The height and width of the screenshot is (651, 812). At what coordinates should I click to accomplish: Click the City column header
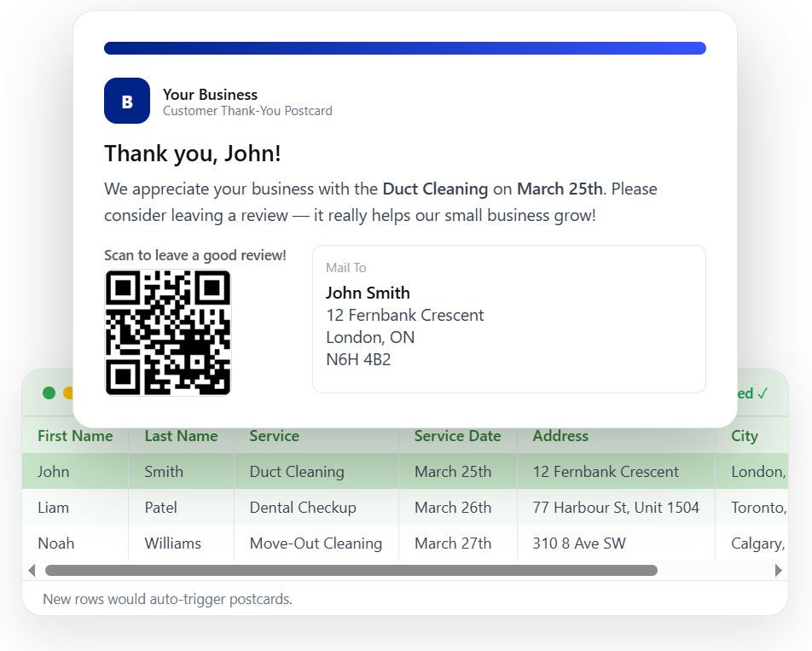744,436
